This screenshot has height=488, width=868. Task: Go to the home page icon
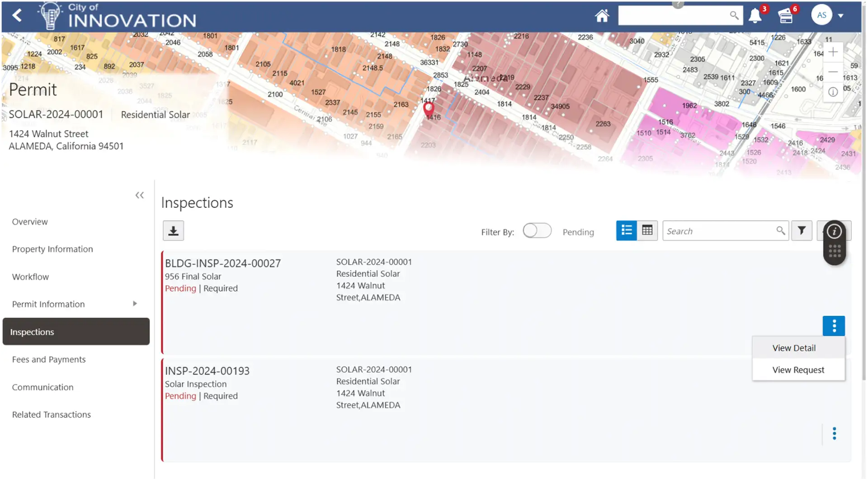click(x=602, y=16)
